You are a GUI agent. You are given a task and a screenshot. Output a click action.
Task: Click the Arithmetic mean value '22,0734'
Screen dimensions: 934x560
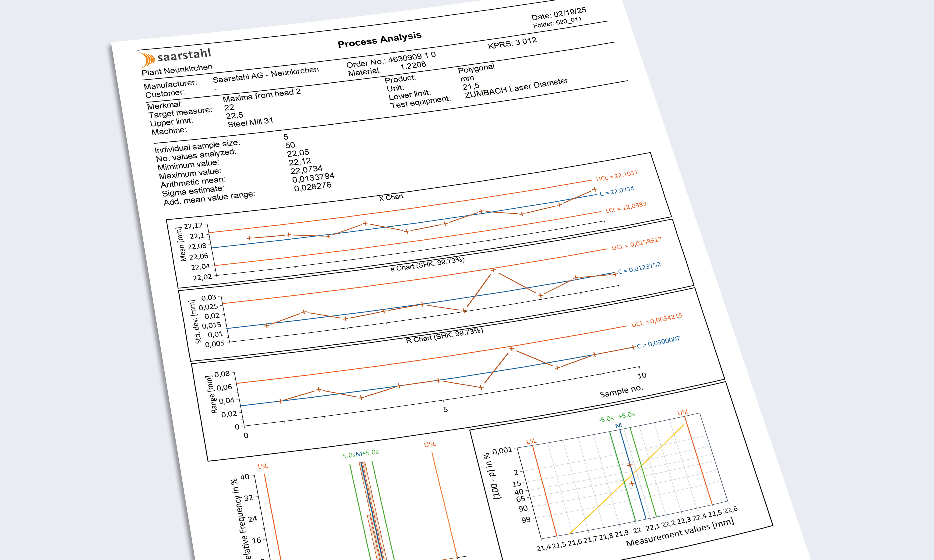point(307,170)
